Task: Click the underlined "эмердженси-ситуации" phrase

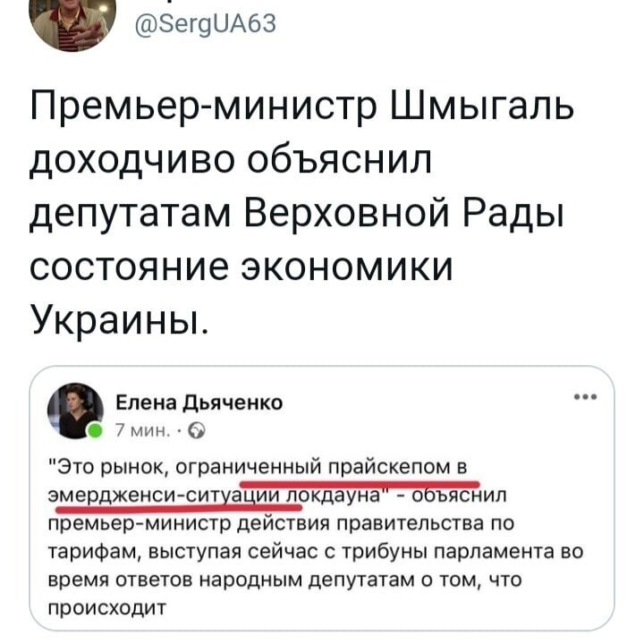Action: [x=166, y=496]
